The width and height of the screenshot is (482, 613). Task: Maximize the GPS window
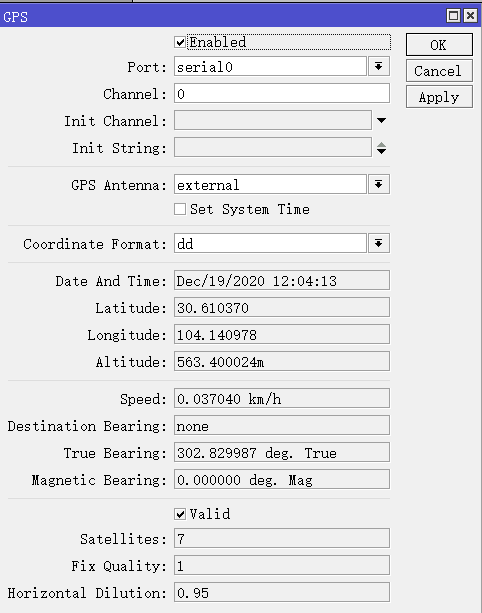tap(453, 16)
